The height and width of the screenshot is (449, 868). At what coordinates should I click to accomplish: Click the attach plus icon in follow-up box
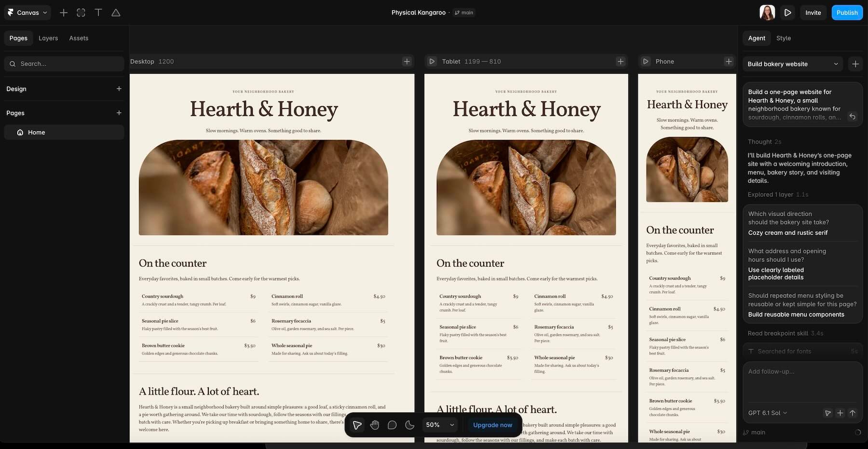coord(840,413)
